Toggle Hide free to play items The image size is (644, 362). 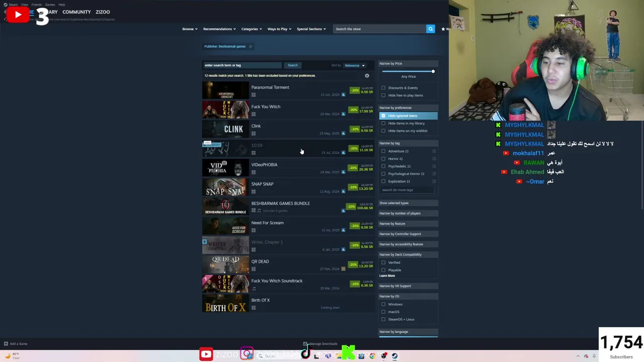(x=383, y=96)
